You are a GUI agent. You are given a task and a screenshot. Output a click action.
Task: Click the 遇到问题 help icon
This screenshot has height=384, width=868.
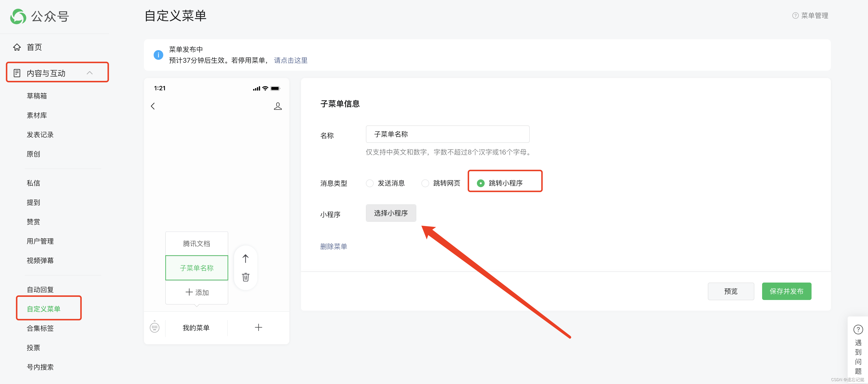pos(858,330)
